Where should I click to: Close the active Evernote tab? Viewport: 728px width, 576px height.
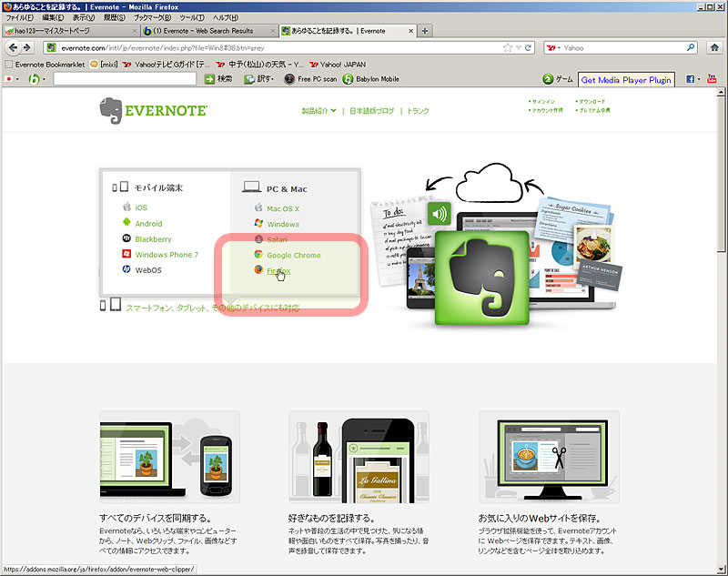tap(411, 31)
